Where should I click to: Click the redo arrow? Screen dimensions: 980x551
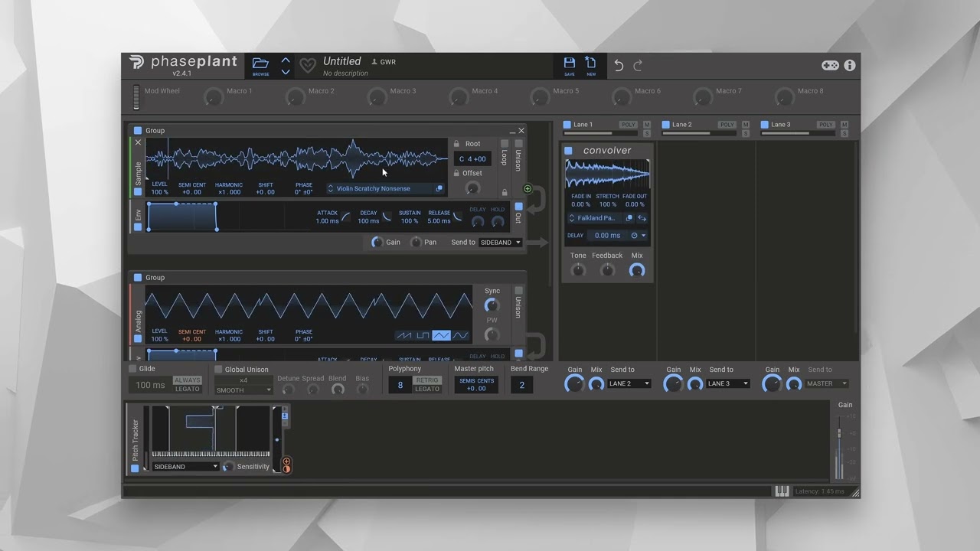638,66
